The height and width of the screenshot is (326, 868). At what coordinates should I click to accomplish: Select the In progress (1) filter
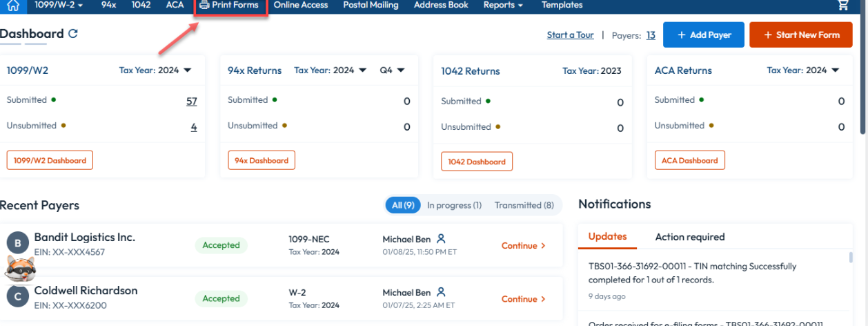454,205
